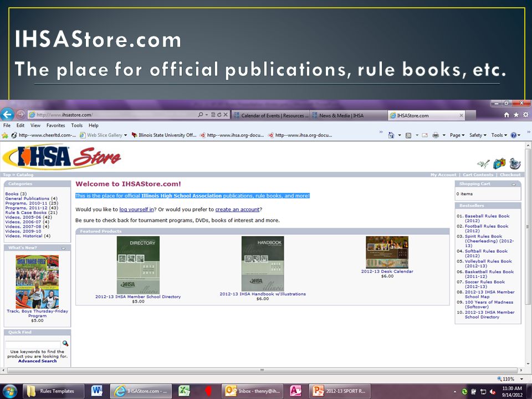Open the Tools dropdown in the command bar
Image resolution: width=532 pixels, height=399 pixels.
[x=499, y=135]
